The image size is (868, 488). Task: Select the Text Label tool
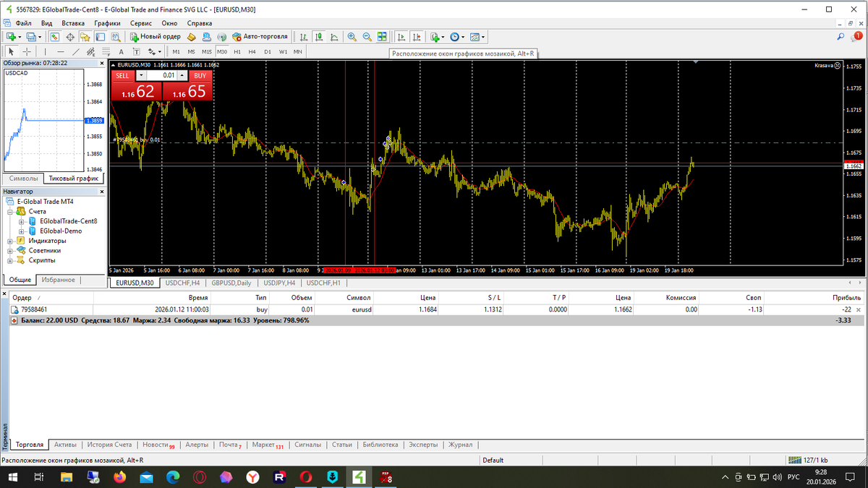coord(136,51)
